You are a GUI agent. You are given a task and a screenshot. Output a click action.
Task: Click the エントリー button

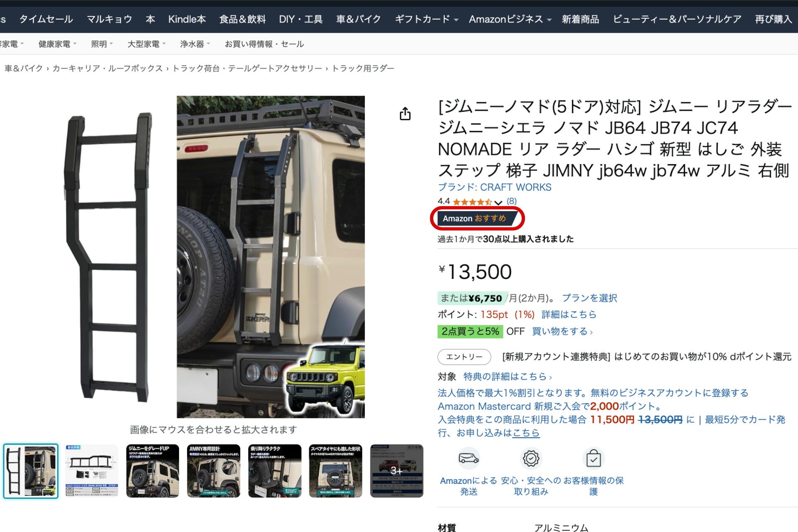click(x=464, y=357)
